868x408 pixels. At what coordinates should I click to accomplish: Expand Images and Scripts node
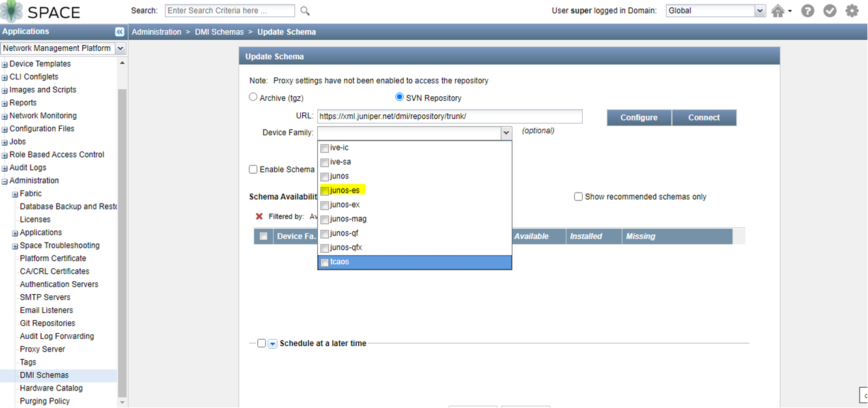click(5, 90)
